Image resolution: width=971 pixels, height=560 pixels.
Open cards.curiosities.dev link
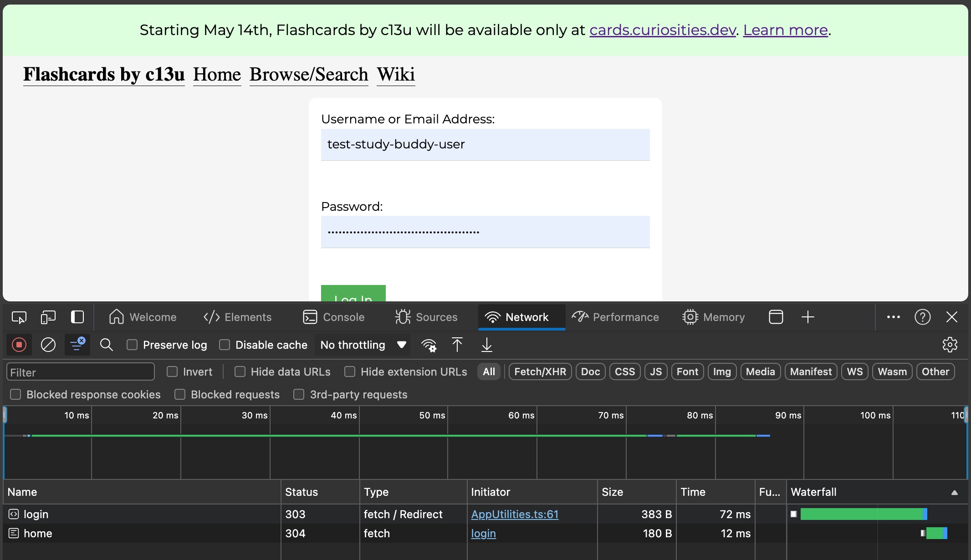click(x=662, y=29)
